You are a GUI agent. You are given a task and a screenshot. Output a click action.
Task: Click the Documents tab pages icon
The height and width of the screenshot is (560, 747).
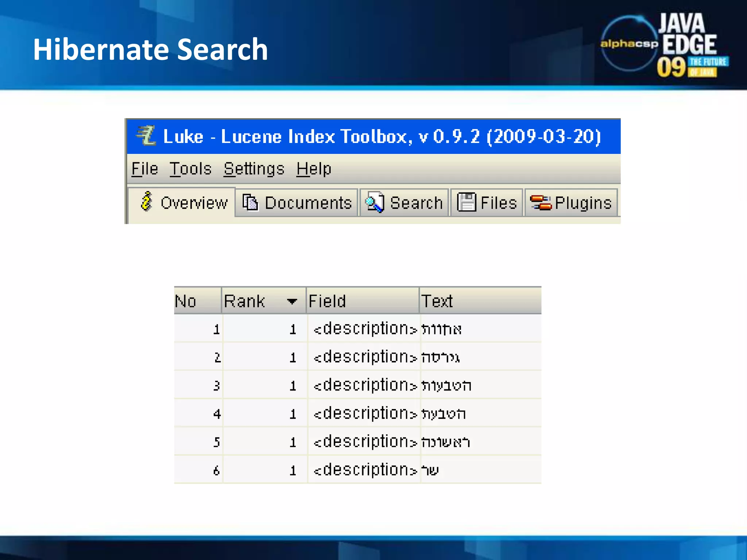pos(251,203)
